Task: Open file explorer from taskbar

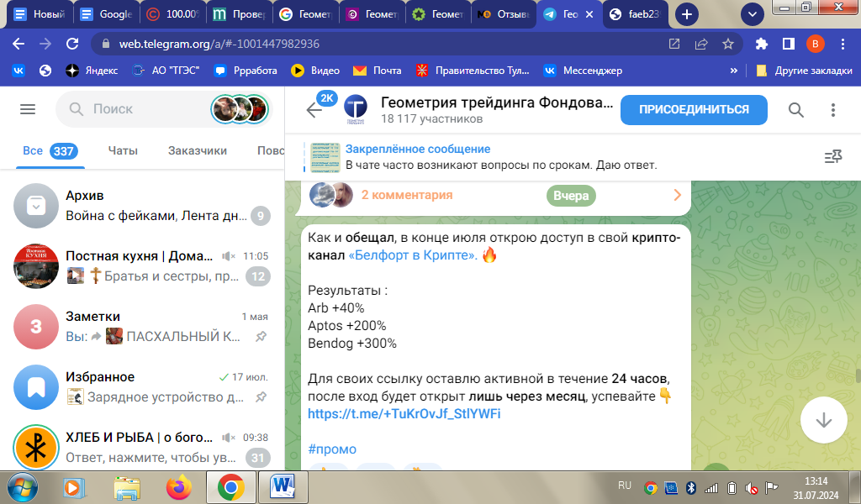Action: (x=127, y=487)
